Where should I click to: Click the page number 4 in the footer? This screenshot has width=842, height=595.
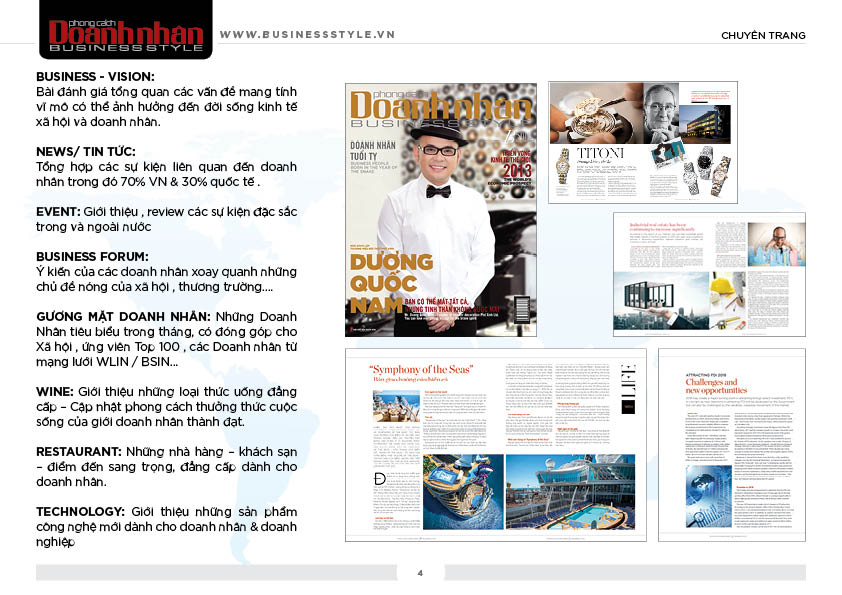pyautogui.click(x=420, y=573)
